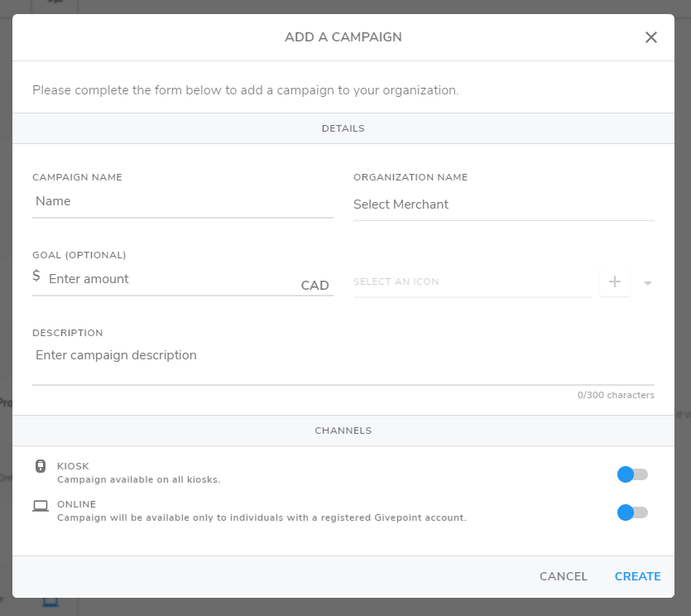The width and height of the screenshot is (691, 616).
Task: Open the Select an Icon field
Action: point(472,282)
